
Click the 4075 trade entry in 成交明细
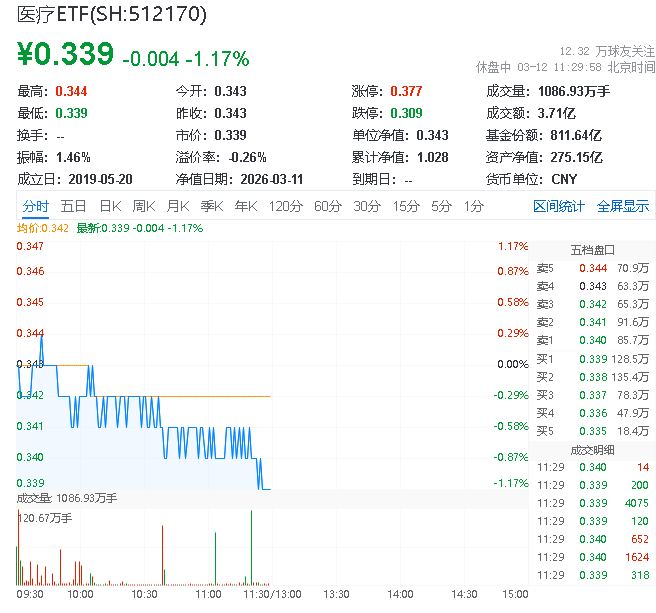[634, 503]
